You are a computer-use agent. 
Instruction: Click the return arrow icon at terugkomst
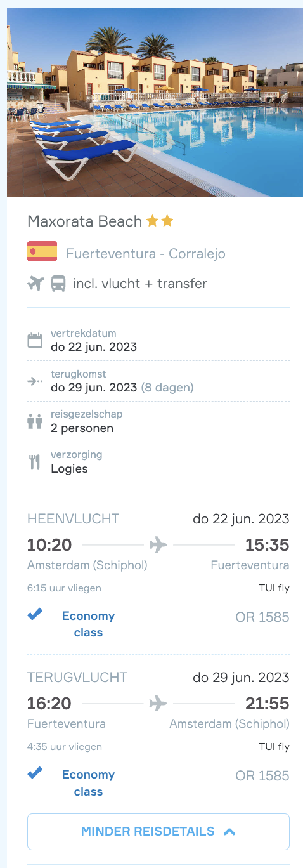35,381
